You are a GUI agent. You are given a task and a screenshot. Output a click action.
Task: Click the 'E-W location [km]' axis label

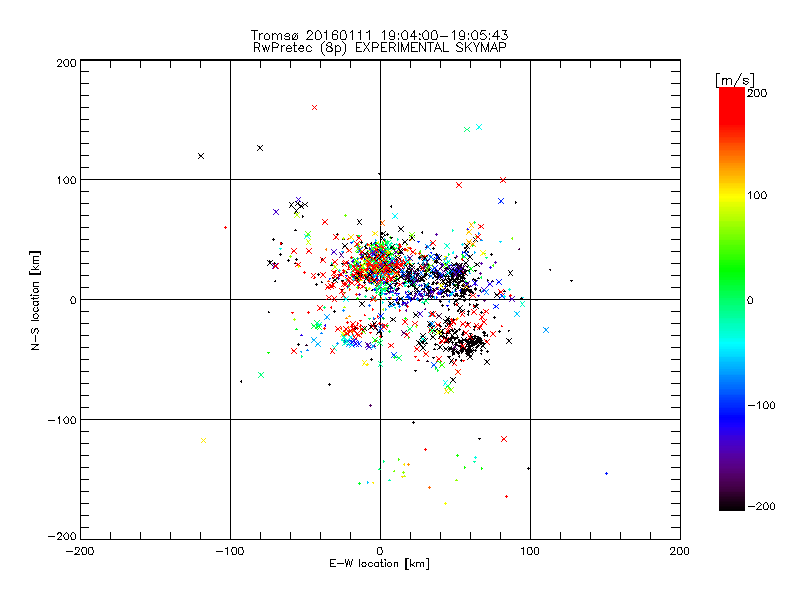coord(379,564)
